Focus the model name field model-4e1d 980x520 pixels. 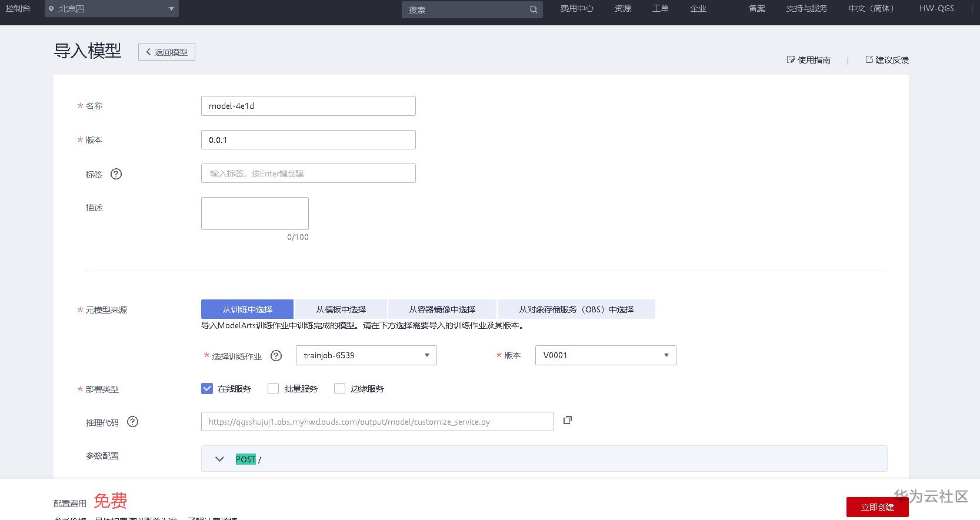(x=308, y=106)
